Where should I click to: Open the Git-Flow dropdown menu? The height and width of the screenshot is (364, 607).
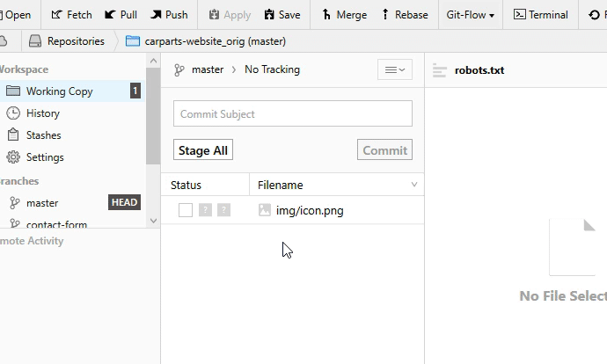(470, 15)
